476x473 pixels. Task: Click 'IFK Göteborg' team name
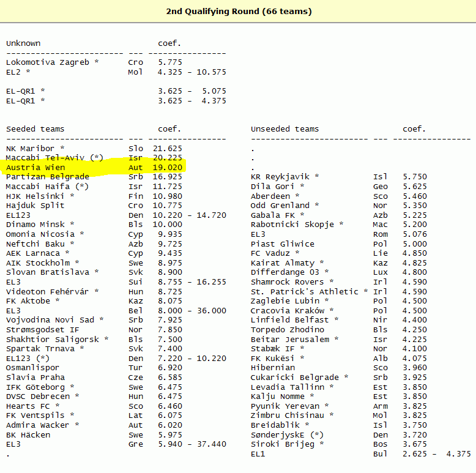(35, 387)
